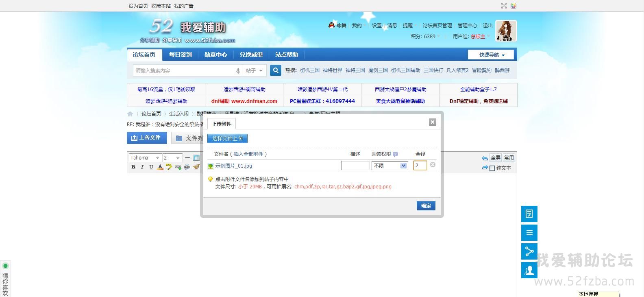Open the 快捷导航 quick navigation dropdown
Viewport: 644px width, 297px height.
point(491,55)
